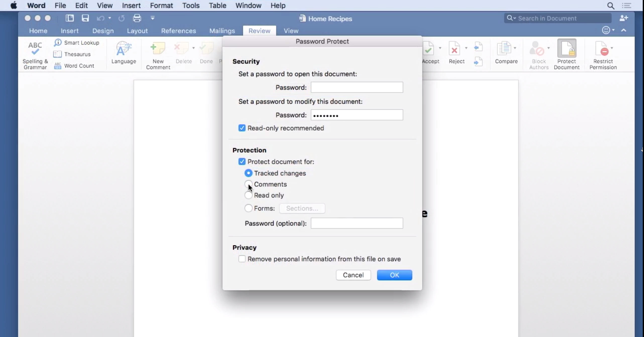Expand the Reject dropdown arrow
Screen dimensions: 644x337
tap(466, 48)
